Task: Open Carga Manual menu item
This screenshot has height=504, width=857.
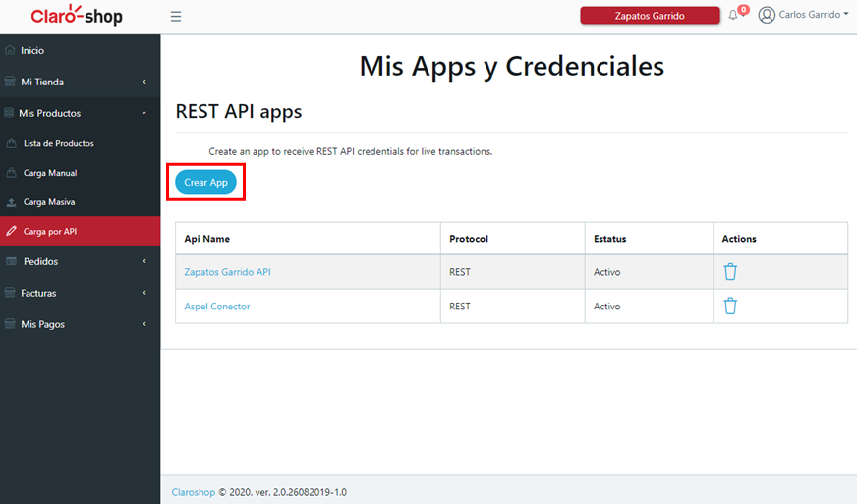Action: tap(81, 173)
